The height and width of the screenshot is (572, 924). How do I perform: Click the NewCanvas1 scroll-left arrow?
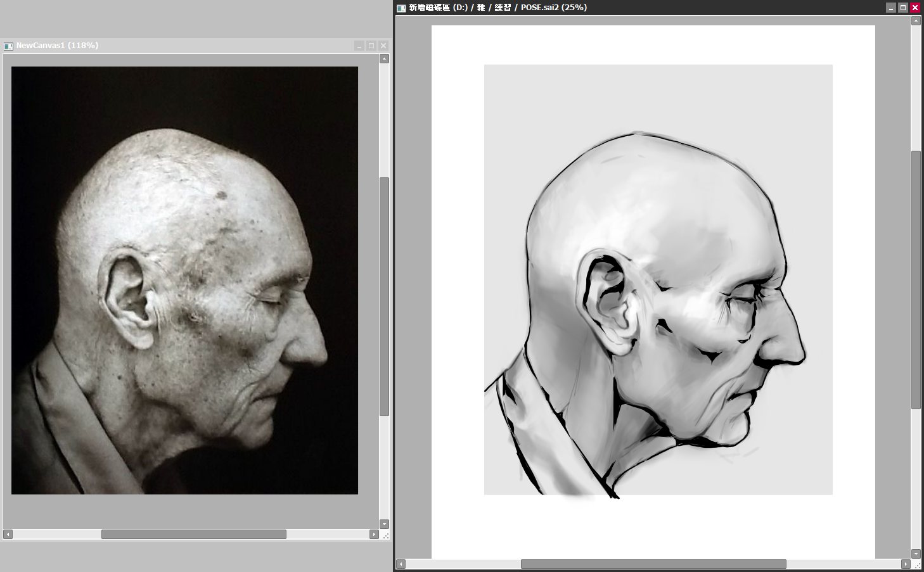(8, 535)
